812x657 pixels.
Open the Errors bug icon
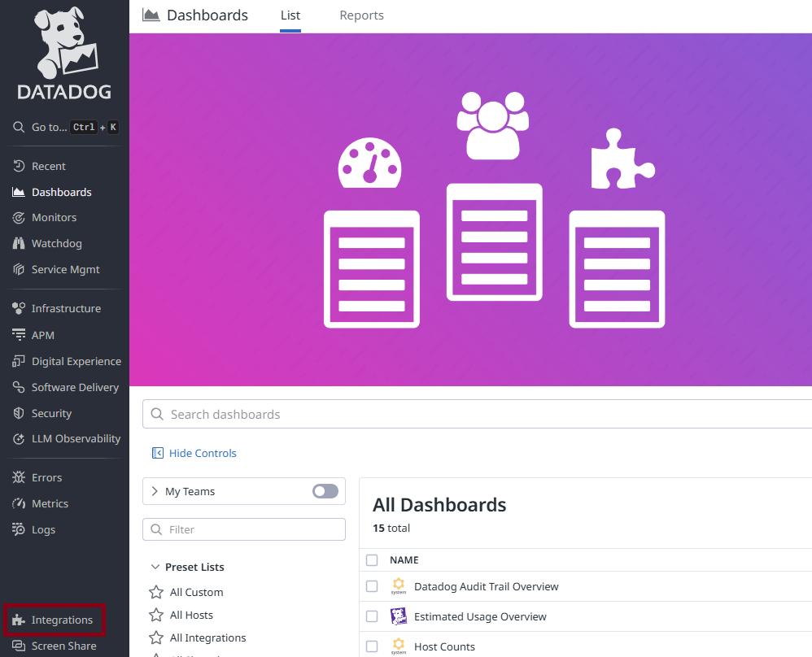pyautogui.click(x=19, y=478)
